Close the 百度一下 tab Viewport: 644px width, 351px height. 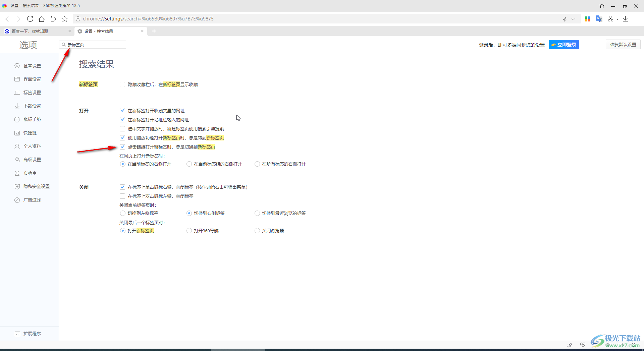tap(69, 31)
